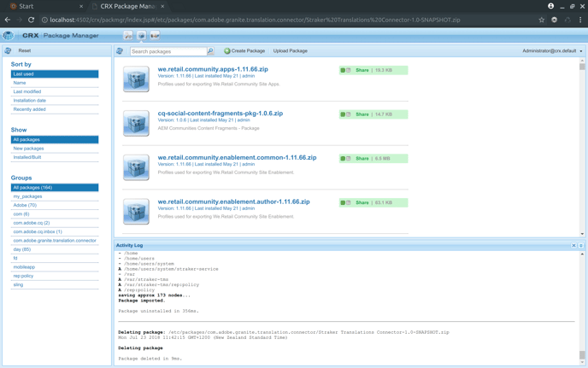Close the Start browser tab
This screenshot has height=368, width=588.
click(81, 6)
